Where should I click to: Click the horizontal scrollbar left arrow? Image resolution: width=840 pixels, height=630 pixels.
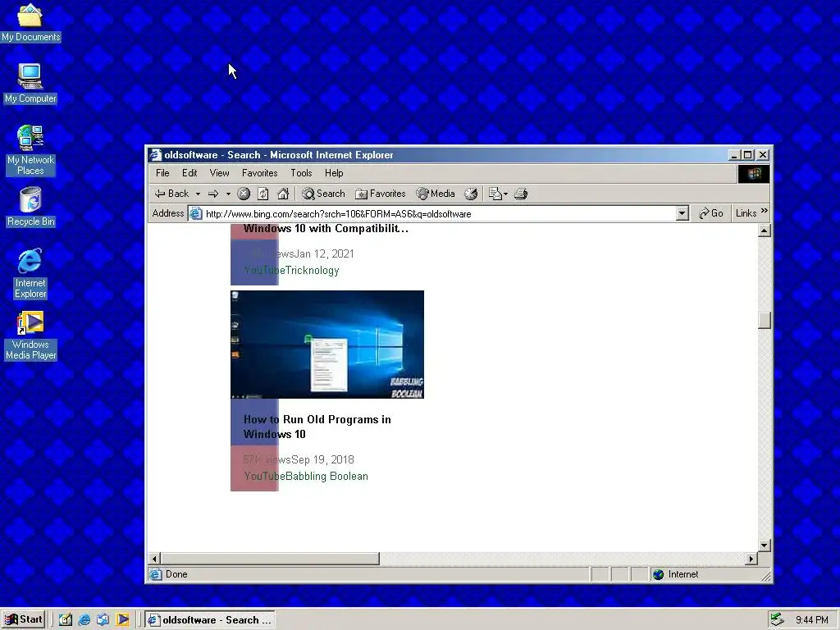tap(154, 559)
